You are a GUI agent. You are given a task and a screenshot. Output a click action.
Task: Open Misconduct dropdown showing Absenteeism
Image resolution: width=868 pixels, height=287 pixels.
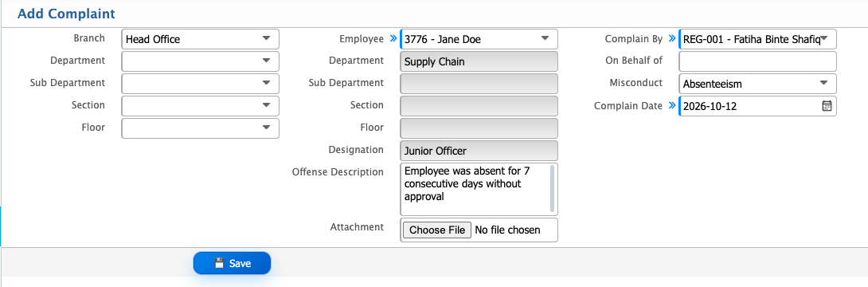(758, 84)
